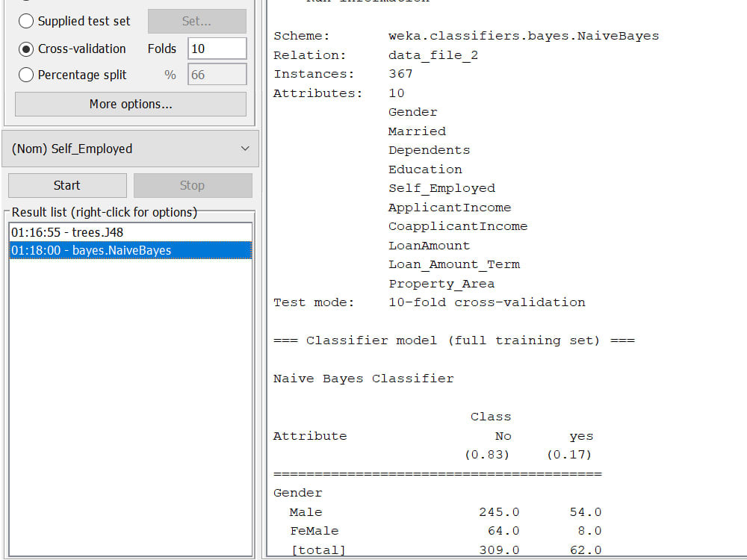
Task: Select the 01:18:00 bayes.NaiveBayes result entry
Action: pos(131,250)
